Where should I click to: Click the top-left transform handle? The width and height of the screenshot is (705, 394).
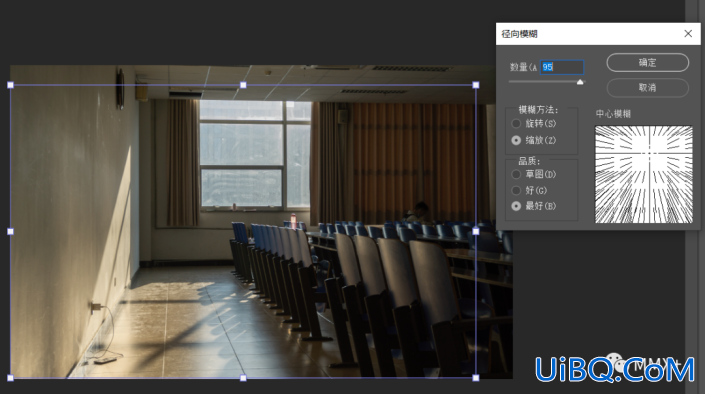coord(10,85)
